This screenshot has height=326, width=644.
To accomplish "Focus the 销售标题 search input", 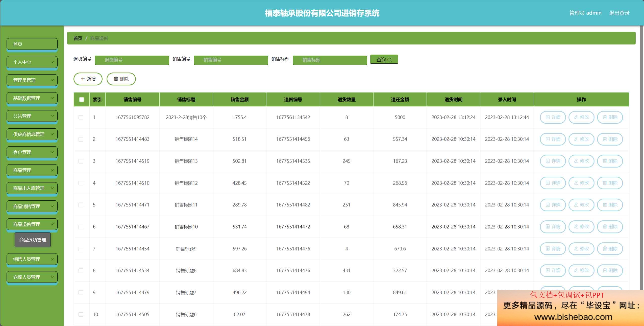I will pyautogui.click(x=330, y=60).
